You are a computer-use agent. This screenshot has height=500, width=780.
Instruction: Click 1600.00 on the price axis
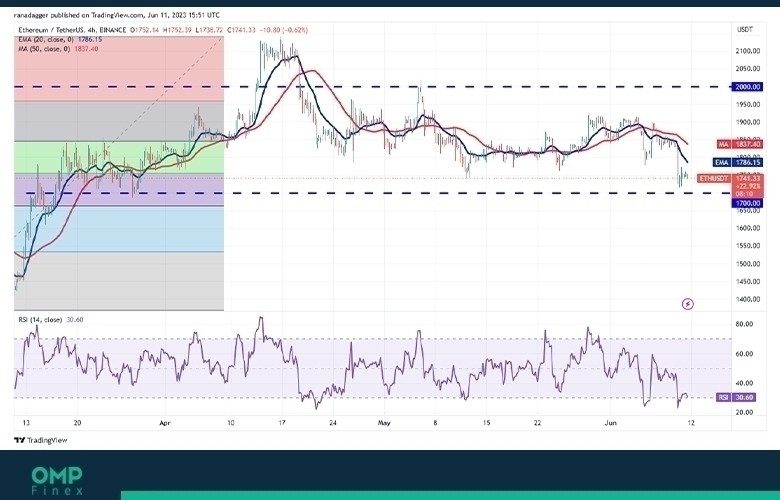point(748,228)
